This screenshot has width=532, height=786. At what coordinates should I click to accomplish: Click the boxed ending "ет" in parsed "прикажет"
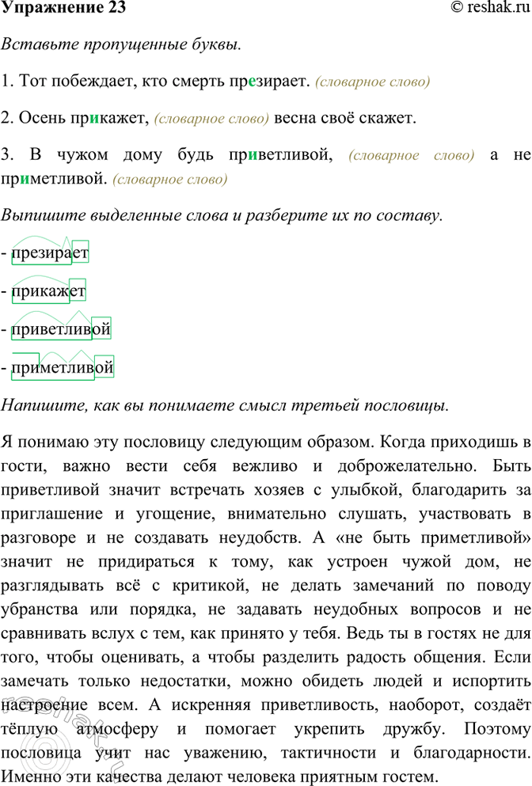(x=77, y=290)
